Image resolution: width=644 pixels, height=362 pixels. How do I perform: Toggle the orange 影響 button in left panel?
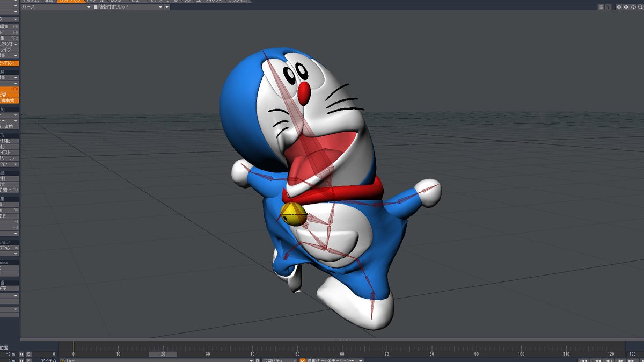[9, 95]
